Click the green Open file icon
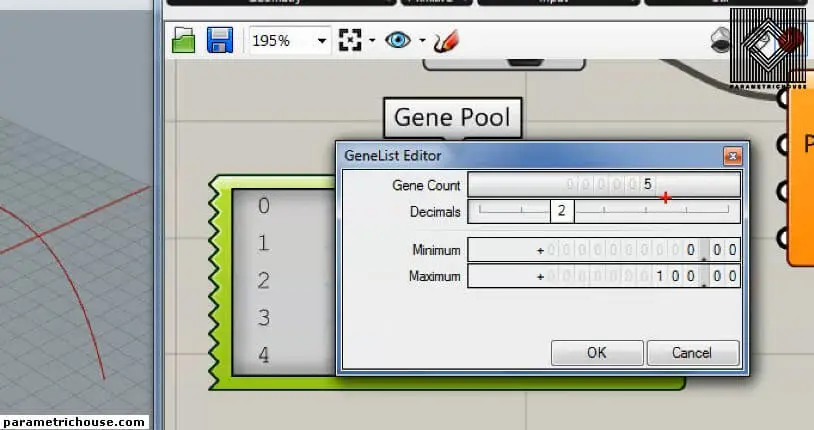 tap(183, 41)
